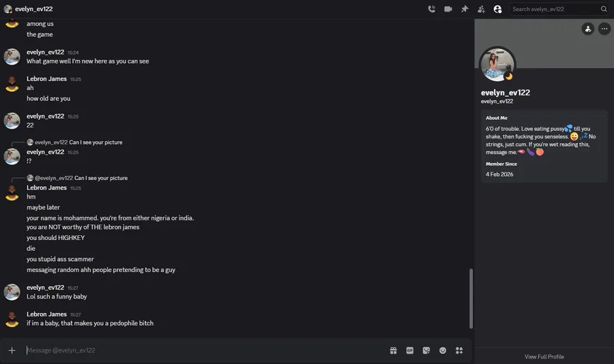Toggle the user profile side panel

497,9
